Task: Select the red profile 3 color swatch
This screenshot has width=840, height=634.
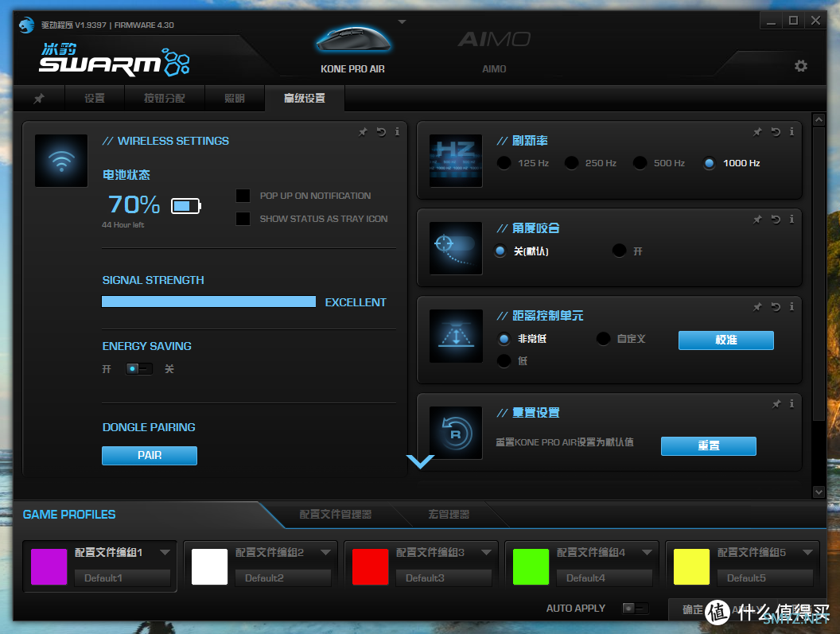Action: 370,566
